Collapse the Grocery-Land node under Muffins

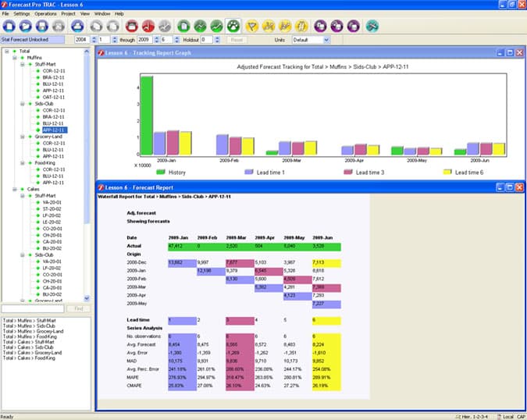pos(22,137)
